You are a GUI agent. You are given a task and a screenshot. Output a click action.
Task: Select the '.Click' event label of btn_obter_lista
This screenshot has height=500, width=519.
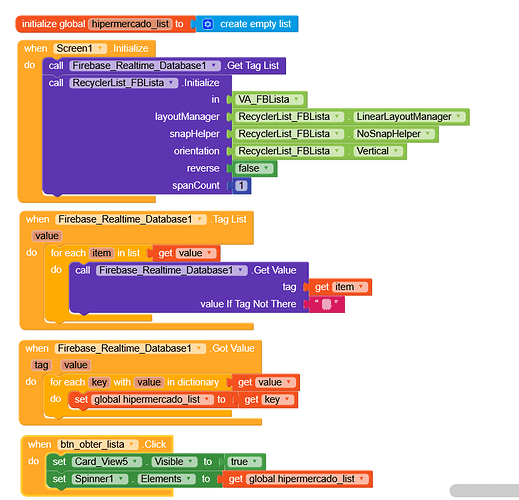pyautogui.click(x=154, y=445)
